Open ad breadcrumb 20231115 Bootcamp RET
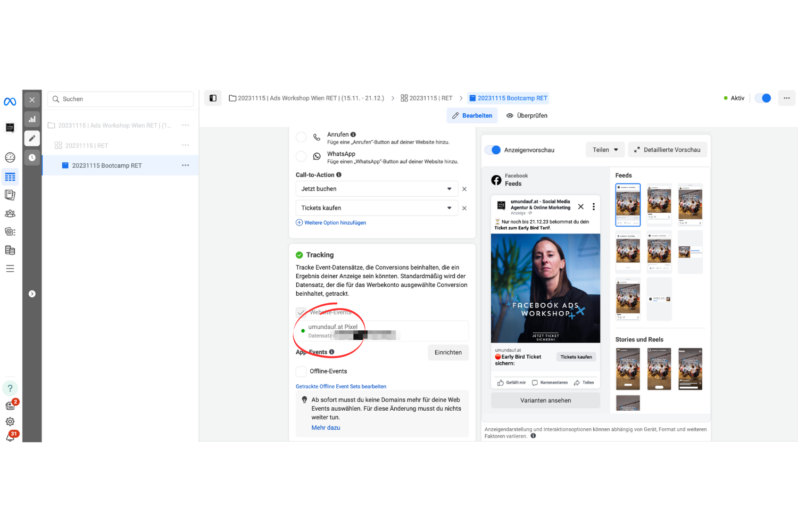 508,98
